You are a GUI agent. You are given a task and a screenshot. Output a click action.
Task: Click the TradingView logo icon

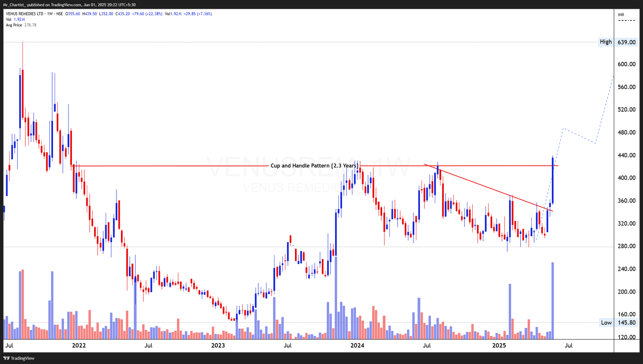pyautogui.click(x=7, y=358)
